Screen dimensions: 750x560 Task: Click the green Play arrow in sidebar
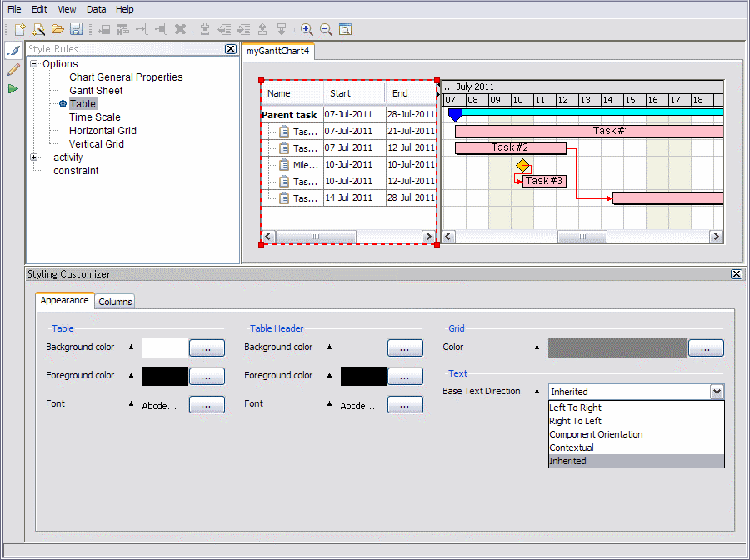click(x=12, y=88)
